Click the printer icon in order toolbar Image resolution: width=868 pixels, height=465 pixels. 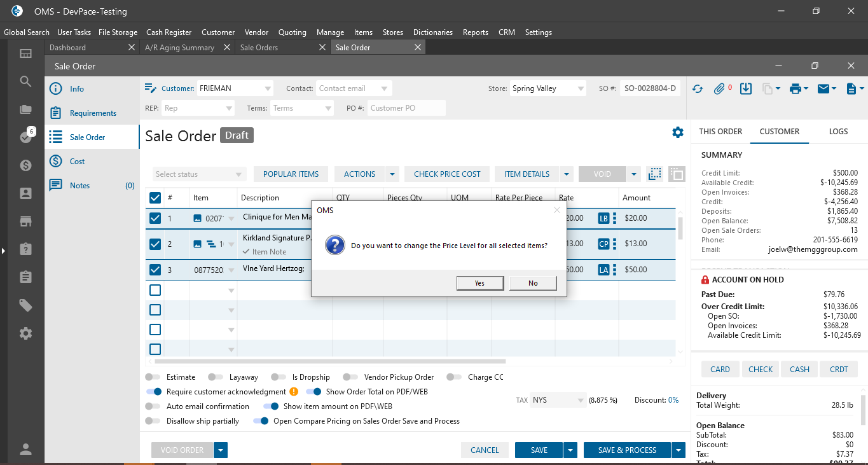pos(795,89)
